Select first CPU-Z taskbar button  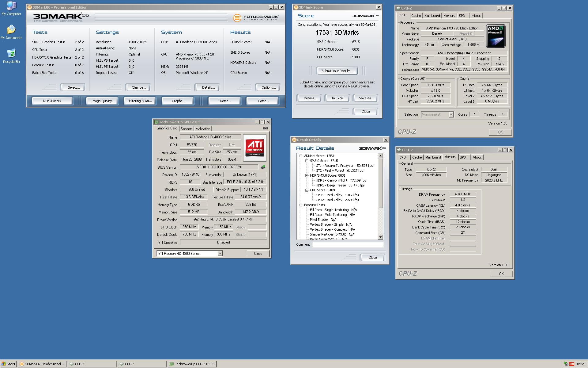tap(92, 364)
